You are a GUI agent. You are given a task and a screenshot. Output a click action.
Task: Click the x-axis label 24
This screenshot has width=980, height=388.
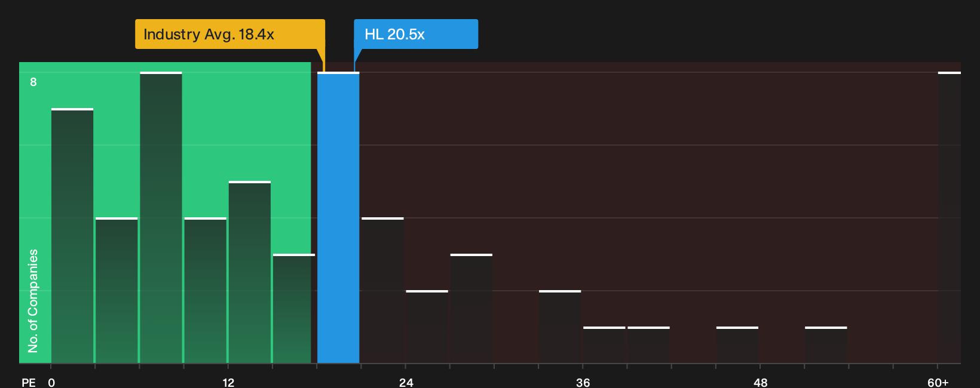[x=406, y=383]
